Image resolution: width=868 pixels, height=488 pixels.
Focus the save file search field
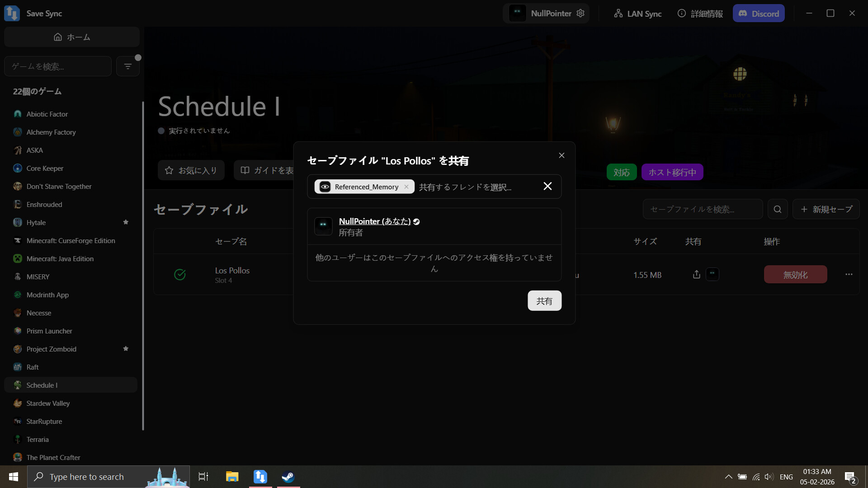coord(703,209)
